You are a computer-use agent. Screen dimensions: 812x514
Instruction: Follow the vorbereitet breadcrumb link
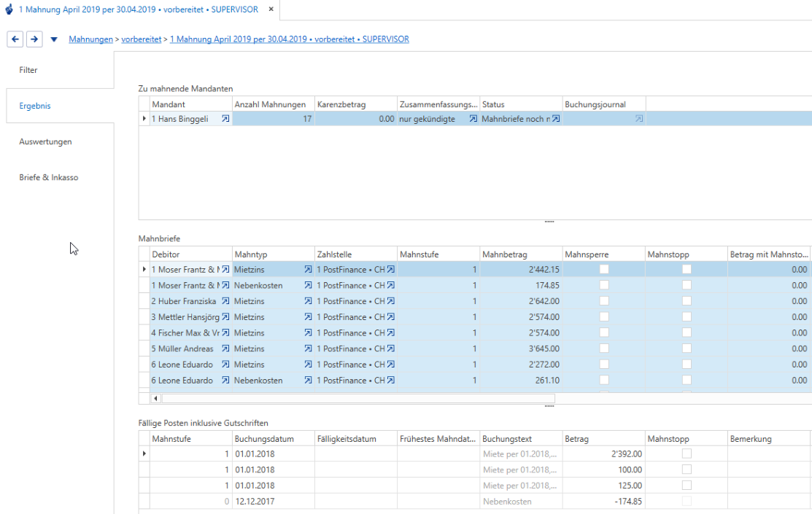point(142,39)
